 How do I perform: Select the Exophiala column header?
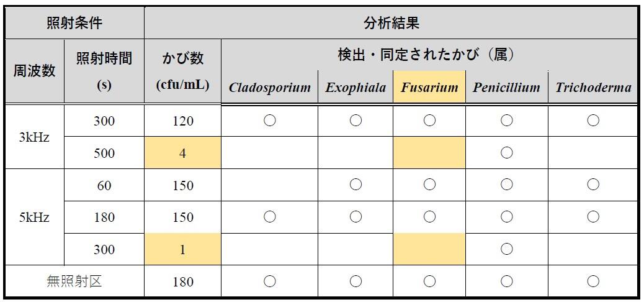[x=356, y=88]
